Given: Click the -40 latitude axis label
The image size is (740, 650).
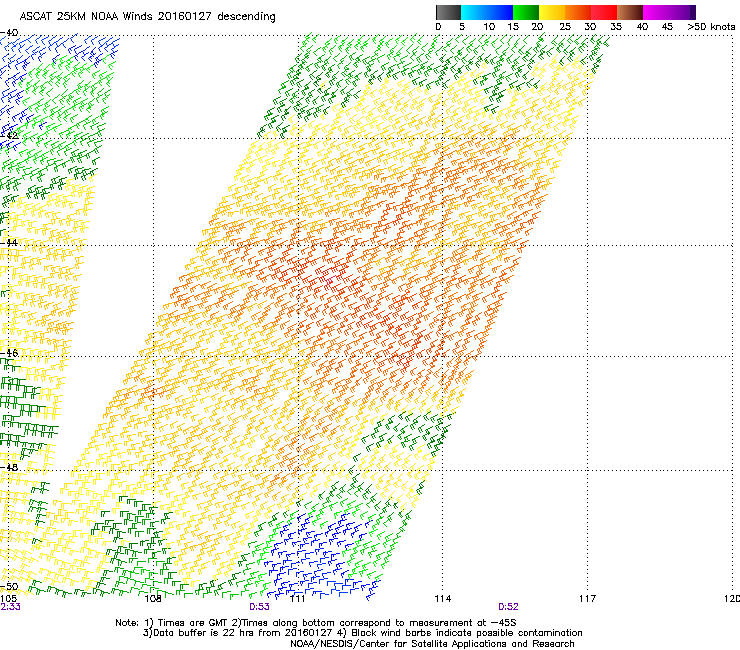Looking at the screenshot, I should pos(9,33).
